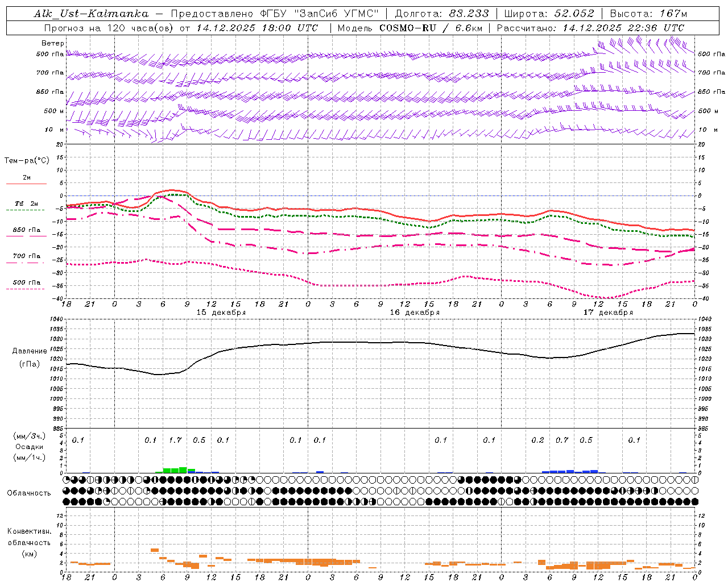Click the "1.7" precipitation amount value

pyautogui.click(x=175, y=440)
